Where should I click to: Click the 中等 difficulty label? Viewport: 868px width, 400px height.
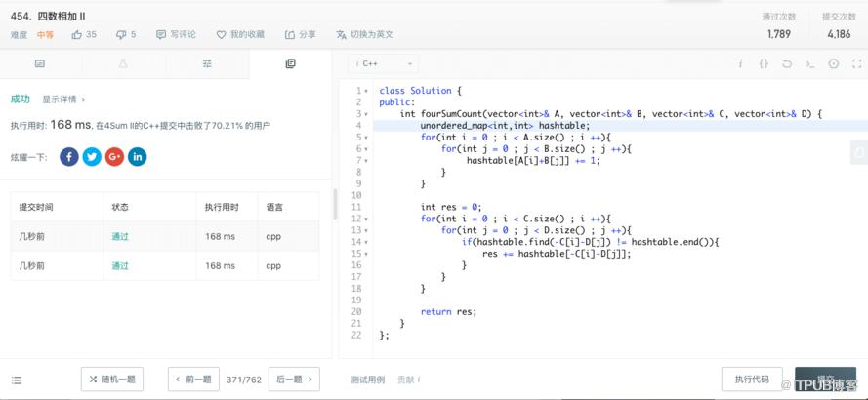pyautogui.click(x=45, y=35)
